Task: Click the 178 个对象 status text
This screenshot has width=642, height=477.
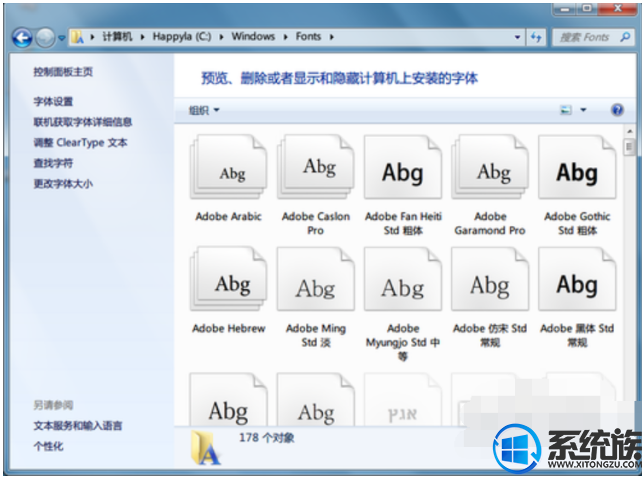Action: click(267, 438)
